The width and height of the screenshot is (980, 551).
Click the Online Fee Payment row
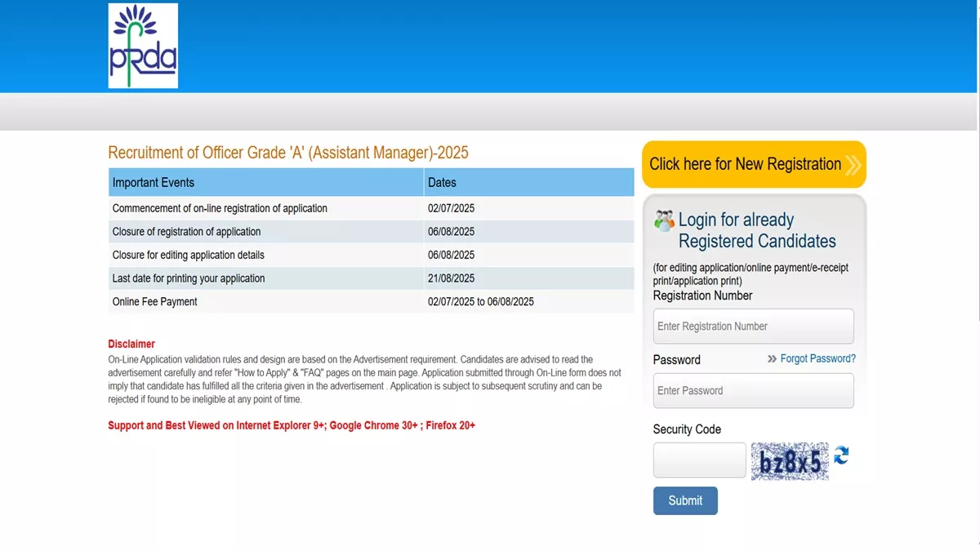coord(372,302)
